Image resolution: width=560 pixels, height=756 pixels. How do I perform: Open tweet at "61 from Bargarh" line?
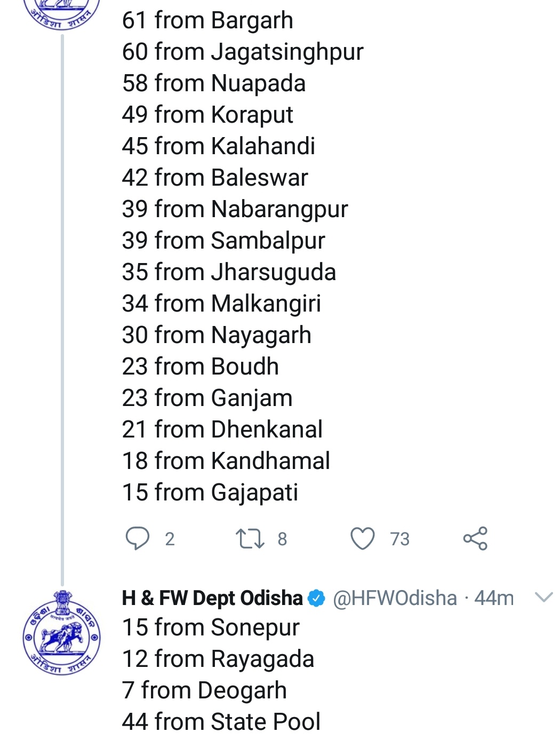tap(207, 20)
